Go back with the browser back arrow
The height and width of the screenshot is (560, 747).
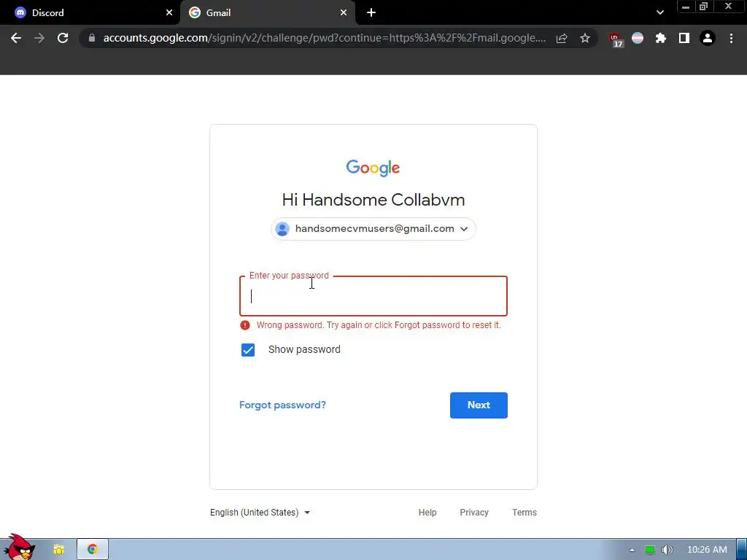coord(16,38)
